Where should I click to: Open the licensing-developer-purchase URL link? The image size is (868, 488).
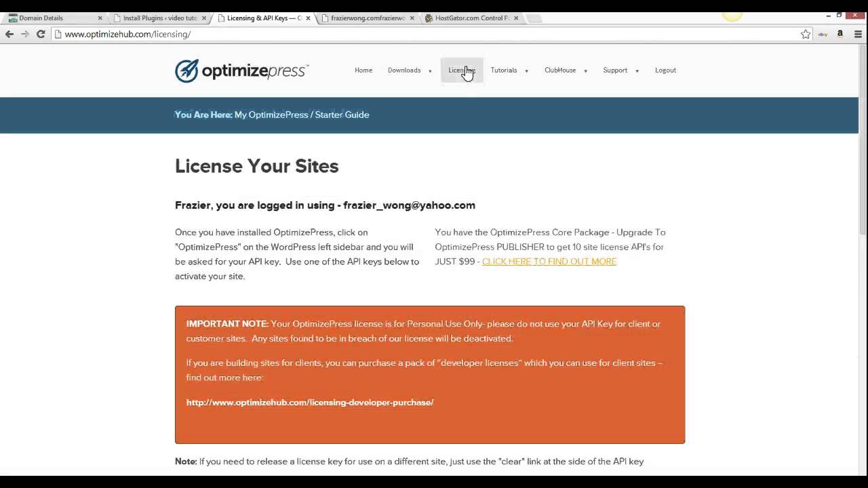(310, 403)
